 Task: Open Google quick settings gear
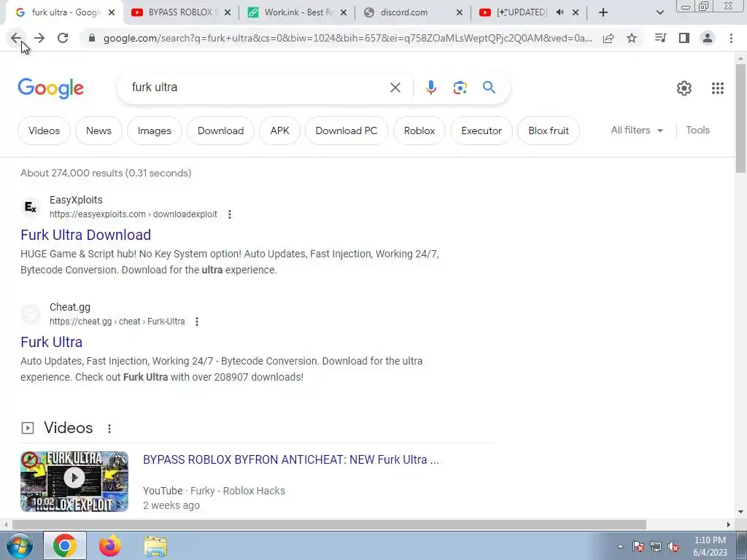(x=684, y=88)
